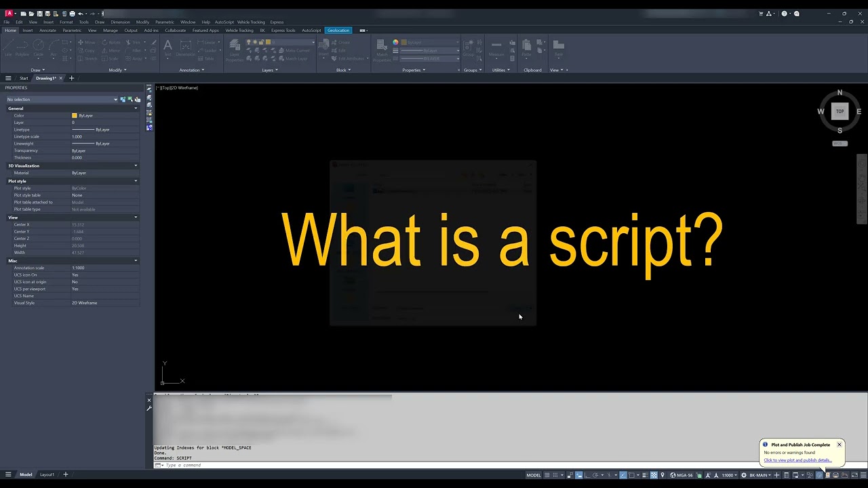Expand the Draw panel dropdown

point(38,70)
